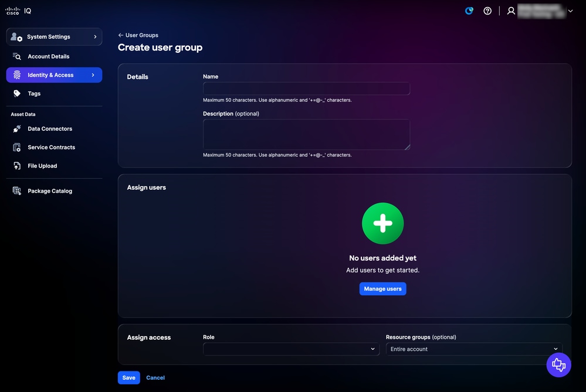Click the System Settings gear-person icon

[16, 36]
